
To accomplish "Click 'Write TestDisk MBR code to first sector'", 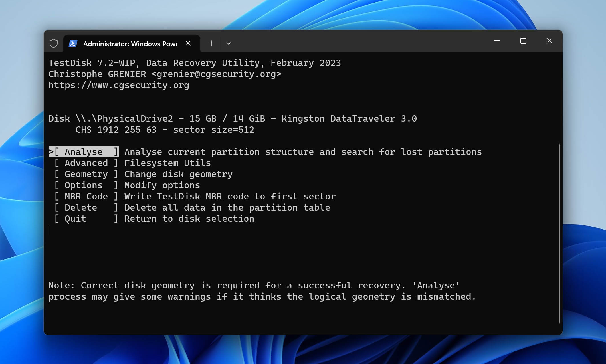I will 230,196.
